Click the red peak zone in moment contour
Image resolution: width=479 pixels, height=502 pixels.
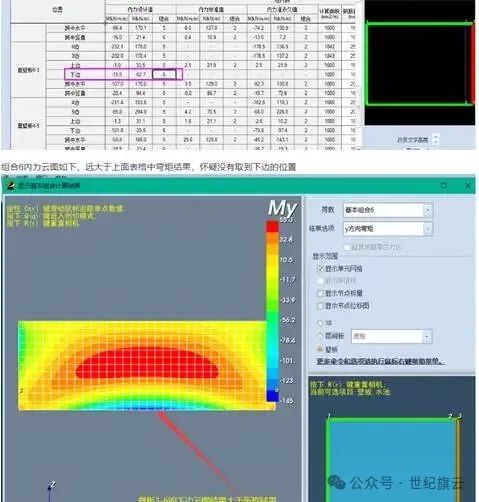pyautogui.click(x=147, y=363)
